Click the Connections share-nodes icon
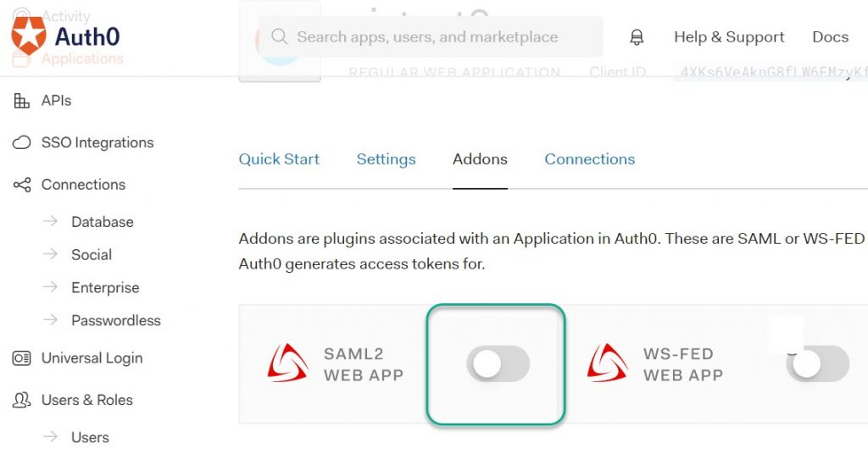Screen dimensions: 868x460 21,185
